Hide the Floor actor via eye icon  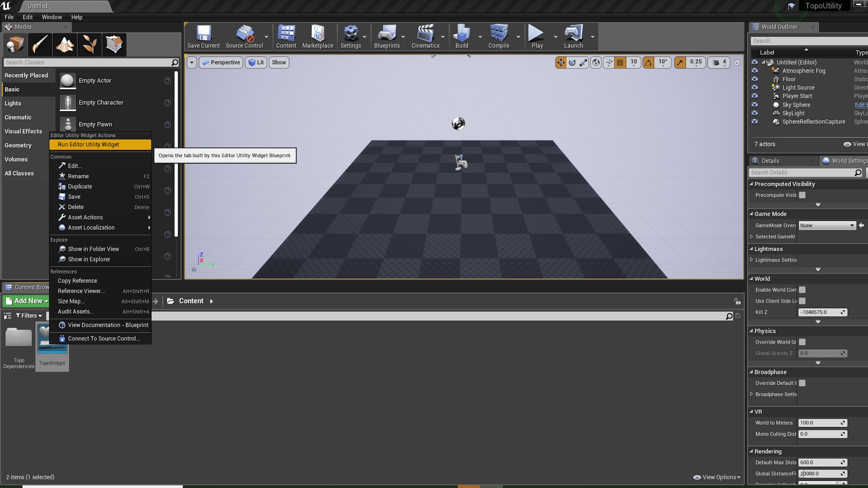(755, 79)
